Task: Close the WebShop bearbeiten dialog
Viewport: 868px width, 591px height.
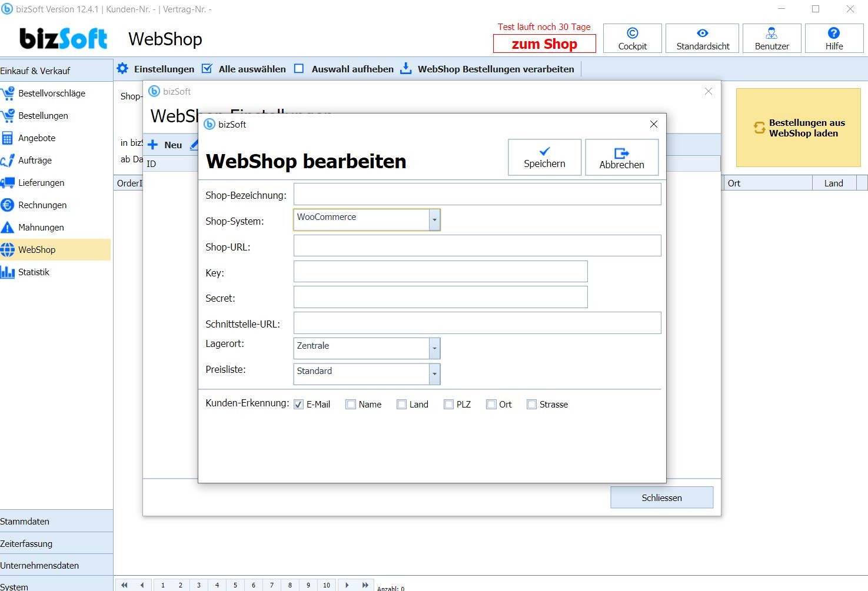Action: point(653,124)
